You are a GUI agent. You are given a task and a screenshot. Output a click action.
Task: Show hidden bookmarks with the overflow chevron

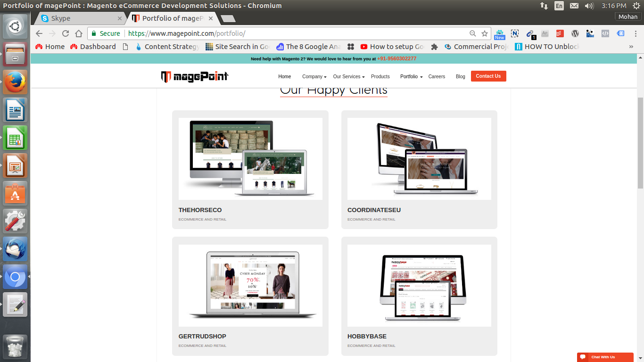point(631,47)
